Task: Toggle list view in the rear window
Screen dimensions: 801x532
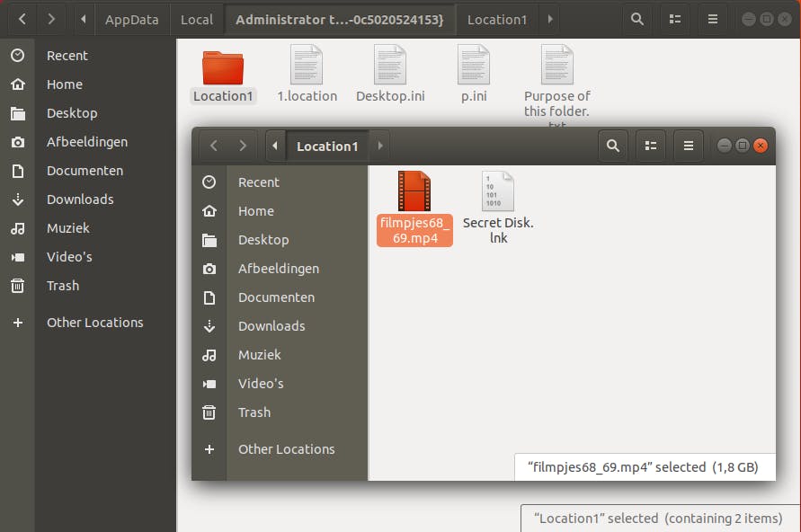Action: pyautogui.click(x=675, y=20)
